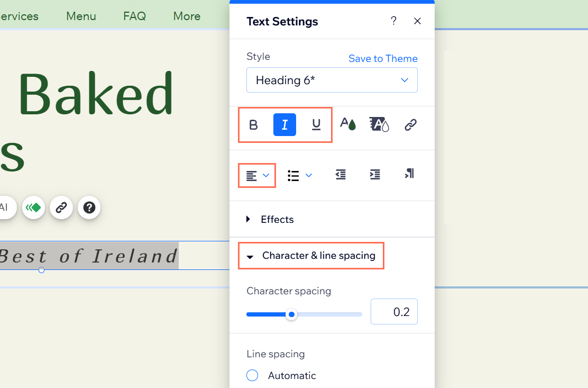Screen dimensions: 588x388
Task: Collapse Character & line spacing section
Action: [311, 256]
